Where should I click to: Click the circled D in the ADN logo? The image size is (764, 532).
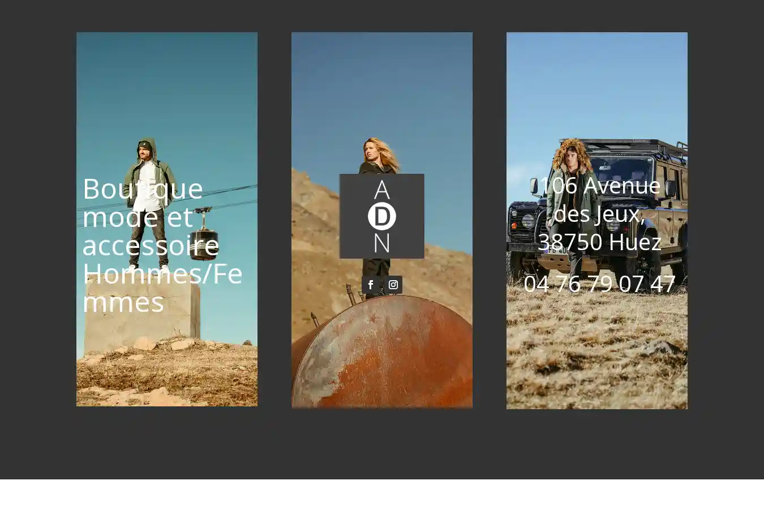[382, 216]
